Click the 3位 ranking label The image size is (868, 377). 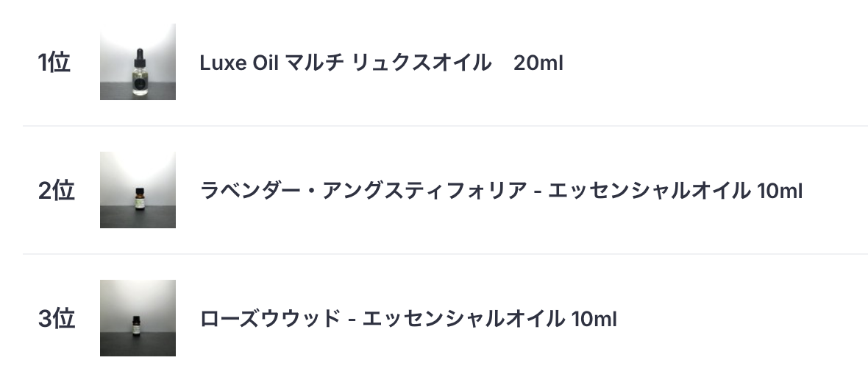57,319
